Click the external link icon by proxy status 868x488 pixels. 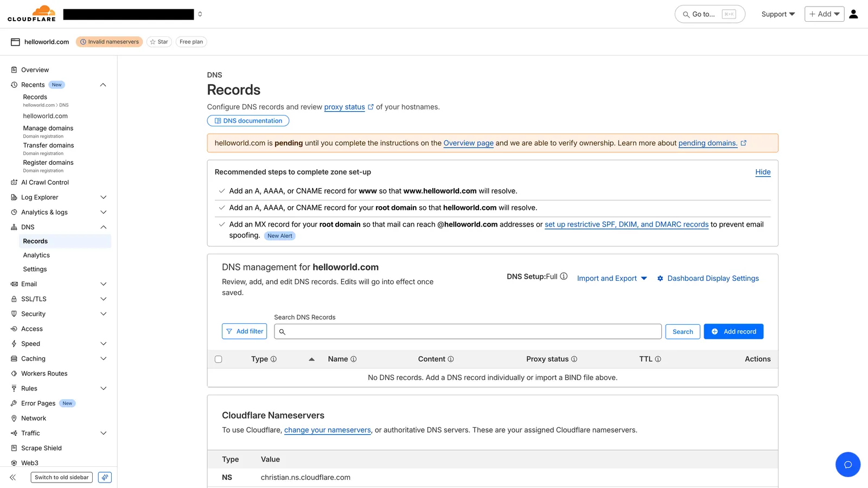click(371, 107)
